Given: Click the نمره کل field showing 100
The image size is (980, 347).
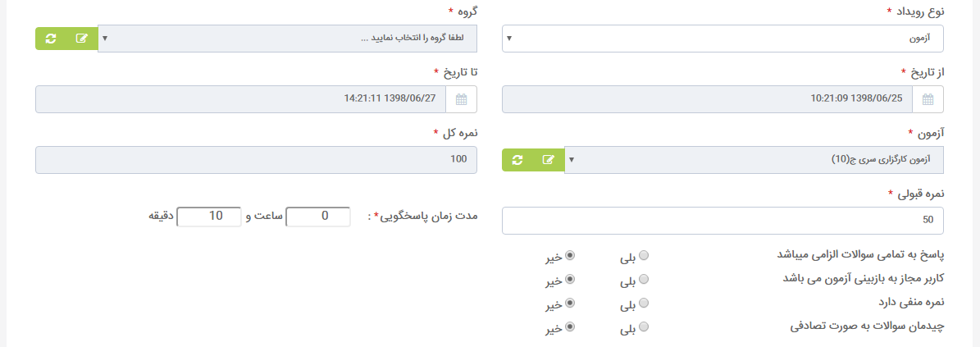Looking at the screenshot, I should [256, 160].
